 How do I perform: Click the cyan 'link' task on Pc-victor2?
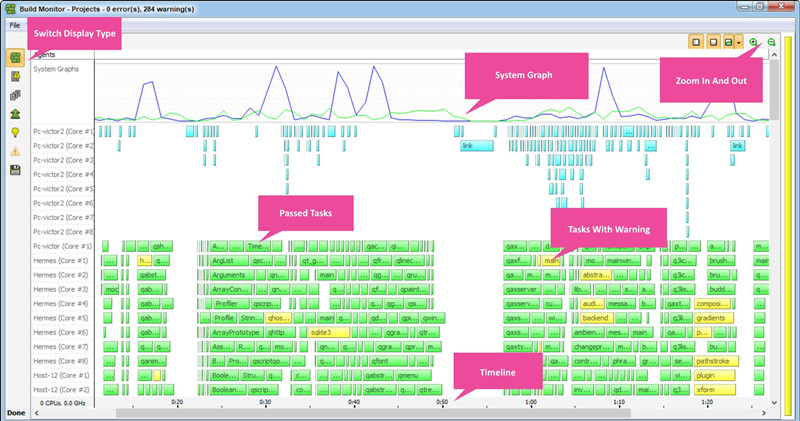477,146
